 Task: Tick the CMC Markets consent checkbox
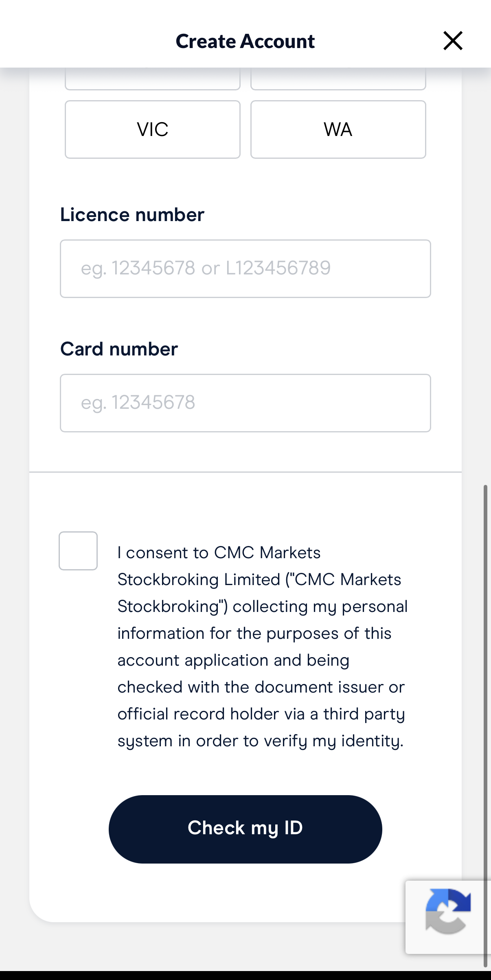point(78,551)
